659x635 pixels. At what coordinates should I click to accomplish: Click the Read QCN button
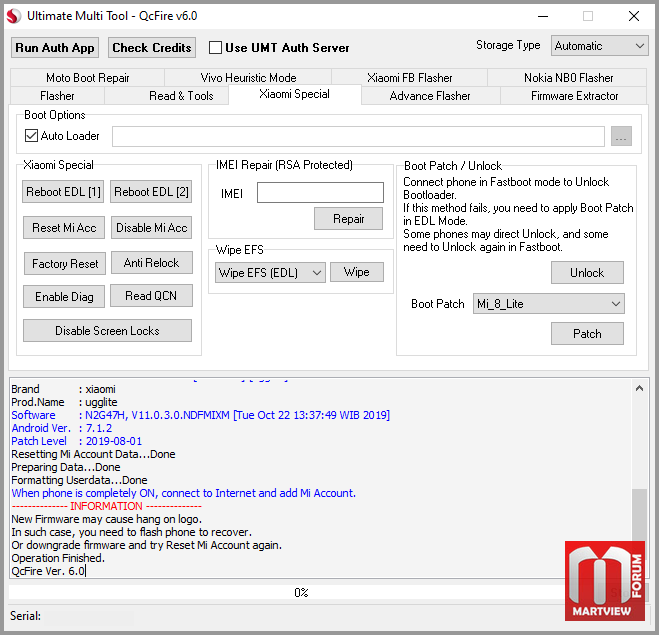tap(151, 296)
